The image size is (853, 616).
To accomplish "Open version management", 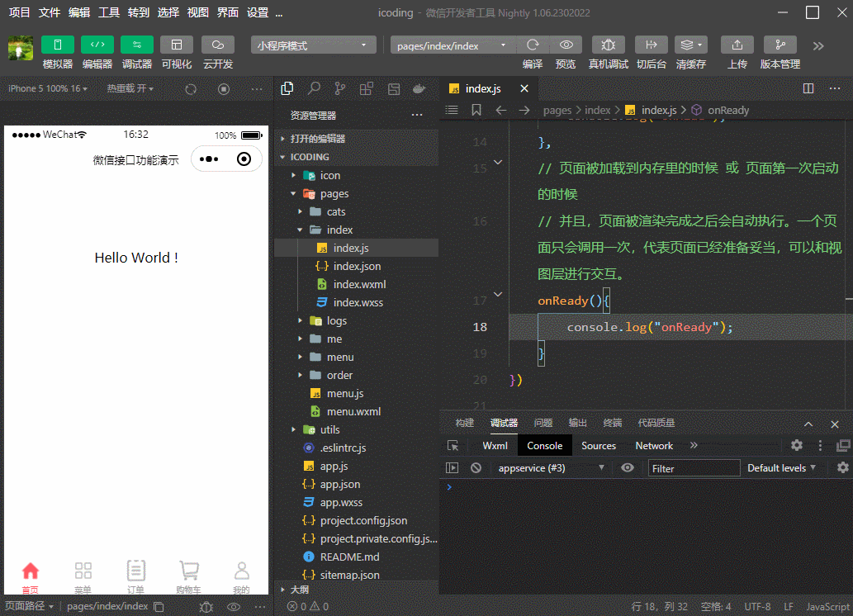I will [x=780, y=45].
